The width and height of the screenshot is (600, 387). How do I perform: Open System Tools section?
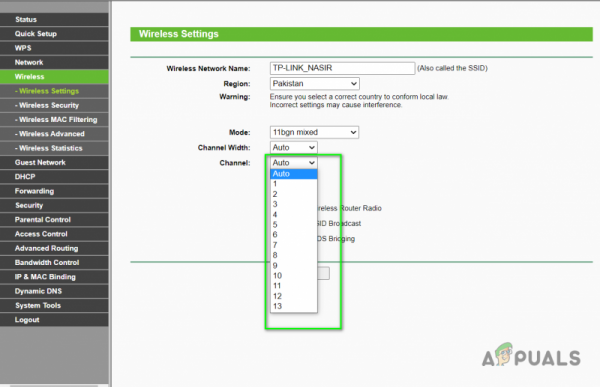pyautogui.click(x=54, y=305)
